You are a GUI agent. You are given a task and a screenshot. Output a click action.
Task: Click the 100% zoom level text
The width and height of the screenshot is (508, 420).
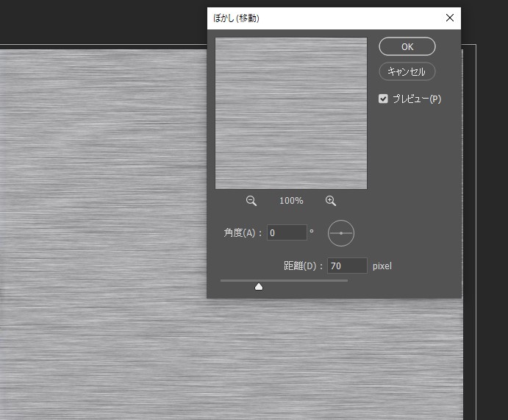pyautogui.click(x=291, y=201)
